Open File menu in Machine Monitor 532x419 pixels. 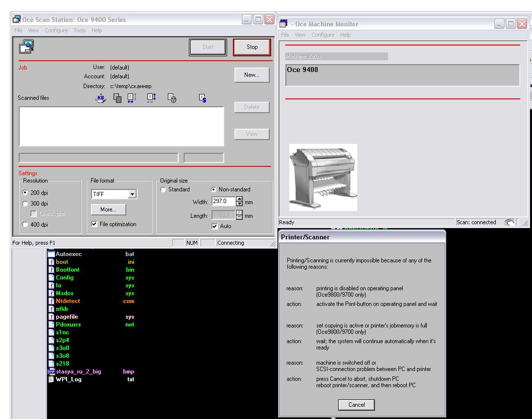[285, 35]
